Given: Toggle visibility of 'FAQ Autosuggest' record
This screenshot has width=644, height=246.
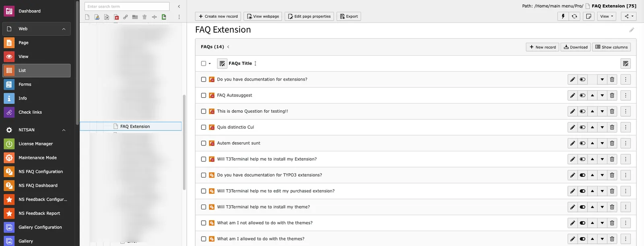Looking at the screenshot, I should pyautogui.click(x=582, y=95).
